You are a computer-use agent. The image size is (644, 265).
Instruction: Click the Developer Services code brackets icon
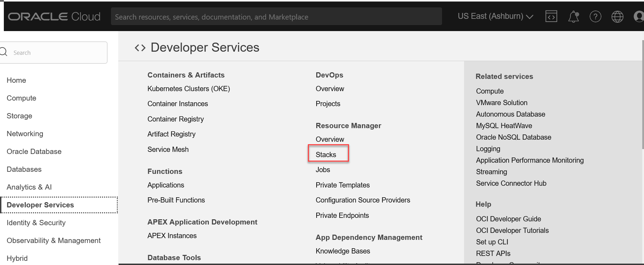[140, 48]
